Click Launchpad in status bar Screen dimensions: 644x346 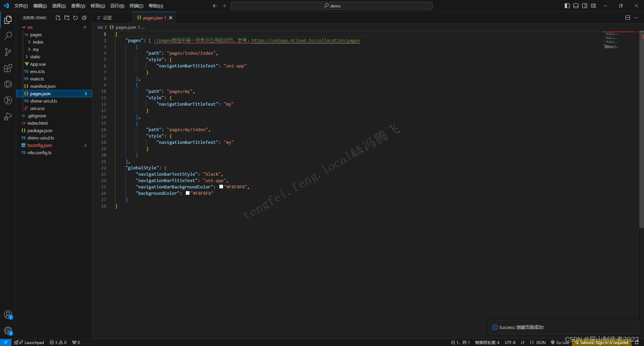(x=30, y=342)
